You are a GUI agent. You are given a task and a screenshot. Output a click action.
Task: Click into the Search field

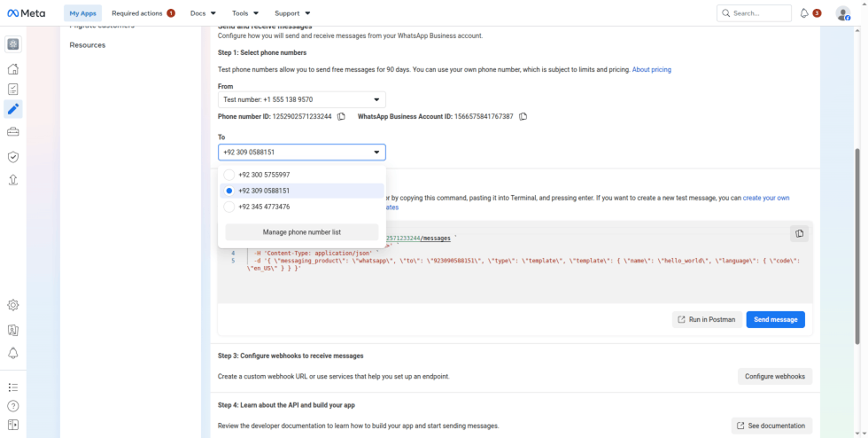click(754, 13)
